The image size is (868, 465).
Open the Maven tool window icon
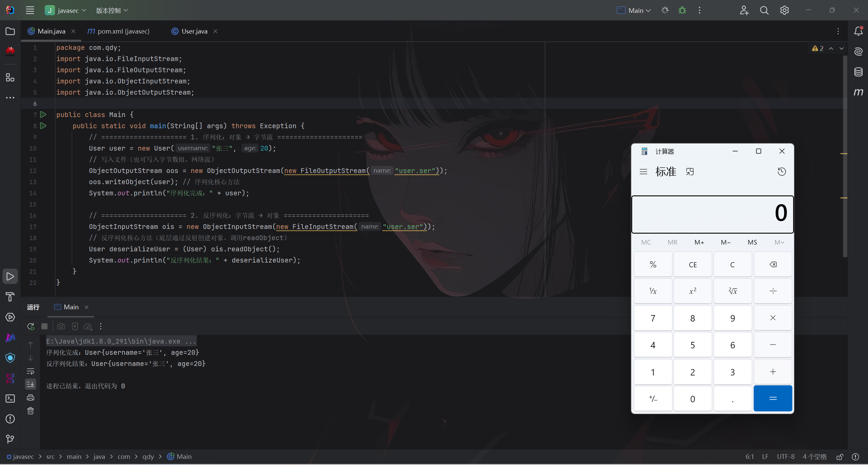858,92
